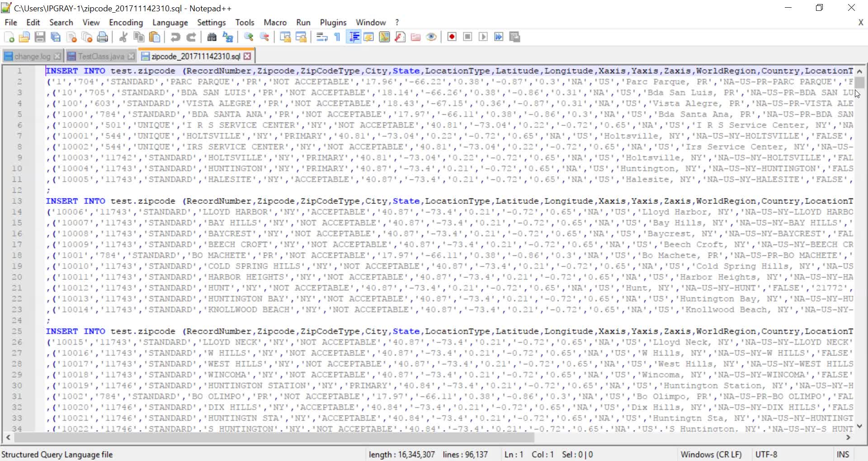
Task: Open an existing file
Action: 24,37
